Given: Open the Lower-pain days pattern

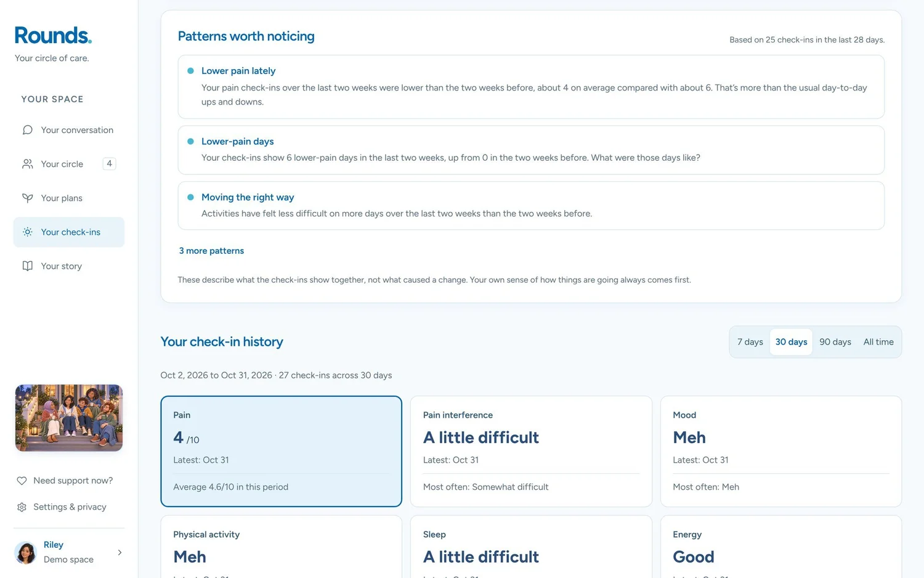Looking at the screenshot, I should click(531, 150).
